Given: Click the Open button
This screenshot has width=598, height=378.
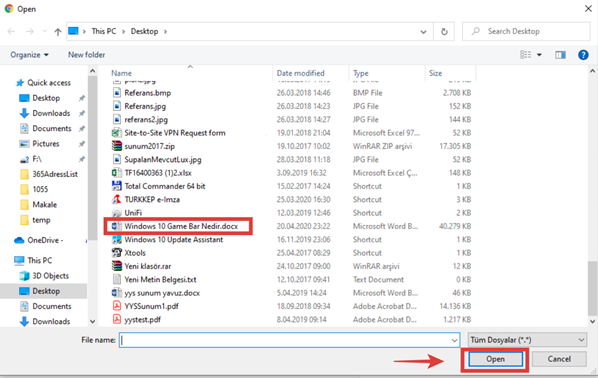Looking at the screenshot, I should pyautogui.click(x=495, y=359).
